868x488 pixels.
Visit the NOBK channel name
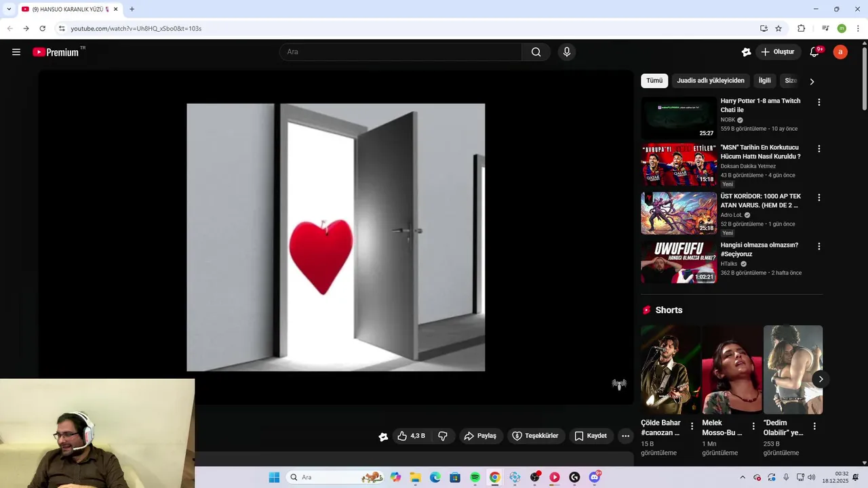coord(728,120)
